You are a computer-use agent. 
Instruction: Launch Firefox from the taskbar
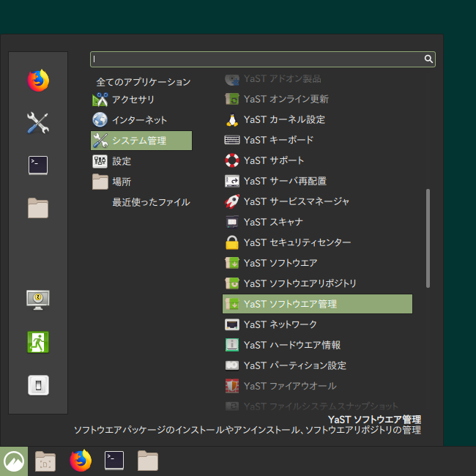point(81,461)
